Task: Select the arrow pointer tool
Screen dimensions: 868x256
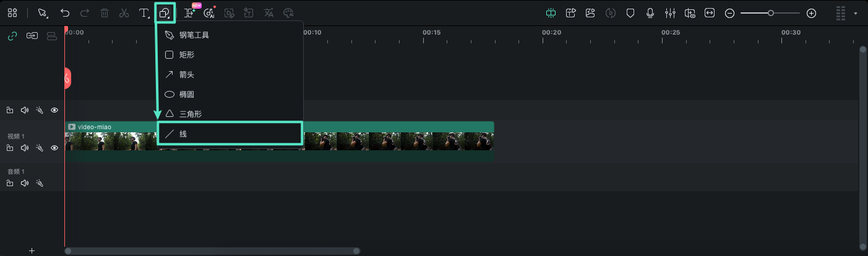Action: (43, 13)
